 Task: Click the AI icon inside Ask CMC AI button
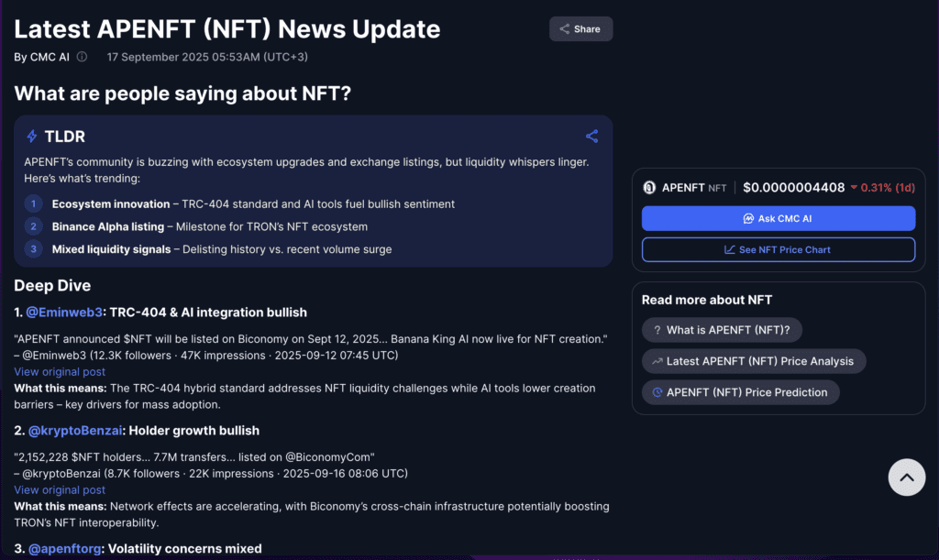(748, 218)
